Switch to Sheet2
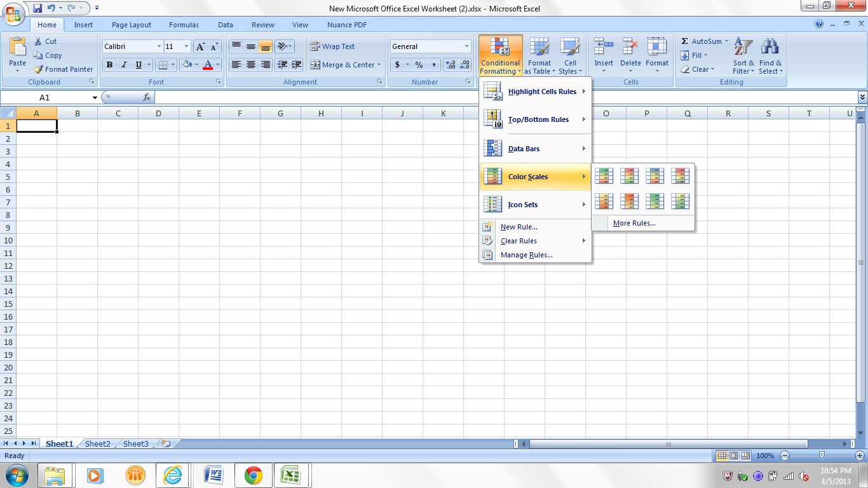868x488 pixels. 97,444
